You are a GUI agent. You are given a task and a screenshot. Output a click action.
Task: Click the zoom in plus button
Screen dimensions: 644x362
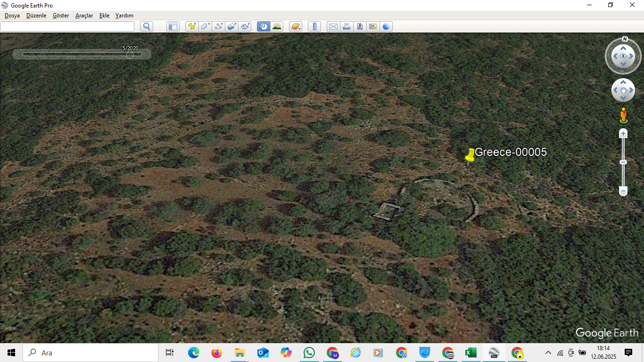click(x=623, y=133)
